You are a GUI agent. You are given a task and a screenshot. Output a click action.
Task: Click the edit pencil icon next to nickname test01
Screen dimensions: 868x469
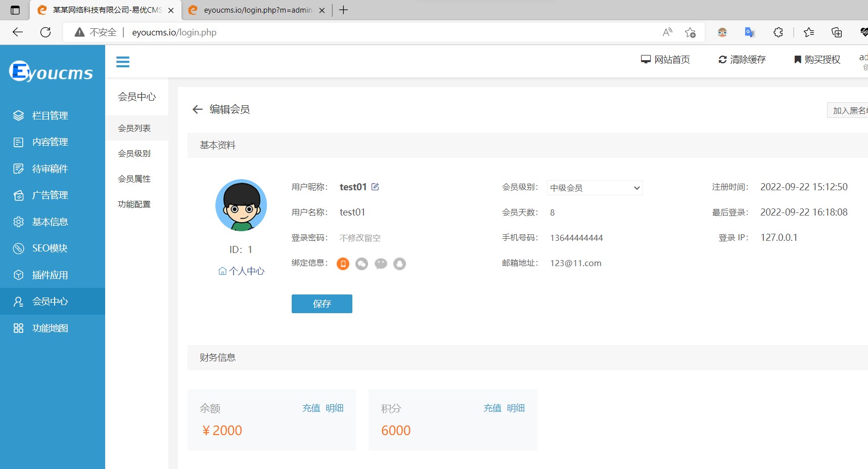(375, 187)
